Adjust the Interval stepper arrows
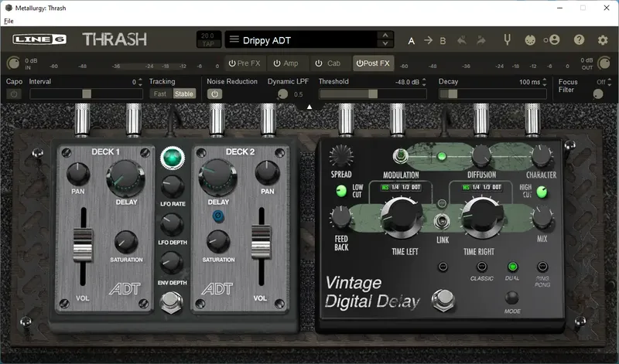 click(140, 82)
